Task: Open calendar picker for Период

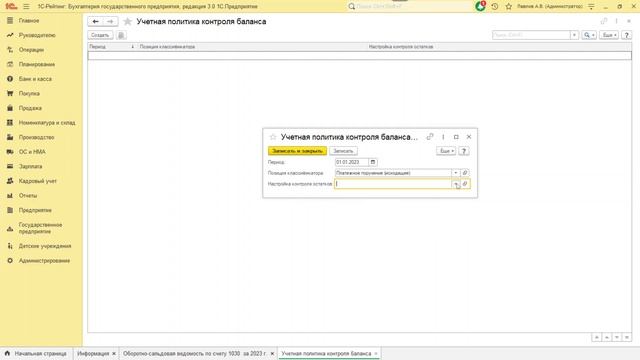Action: tap(373, 162)
